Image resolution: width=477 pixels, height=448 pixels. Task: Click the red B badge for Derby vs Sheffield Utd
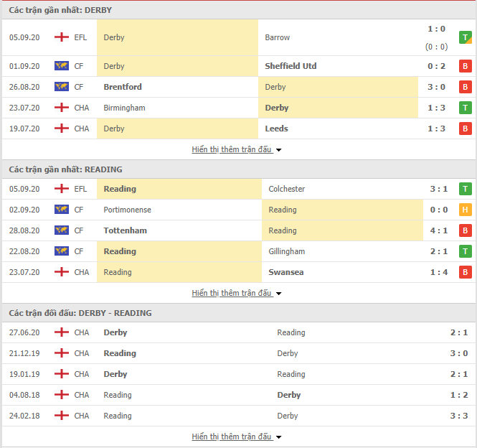tap(465, 66)
